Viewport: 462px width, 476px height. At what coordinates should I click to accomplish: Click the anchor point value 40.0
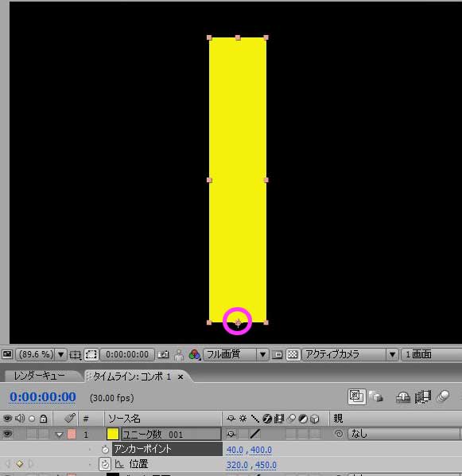click(235, 450)
